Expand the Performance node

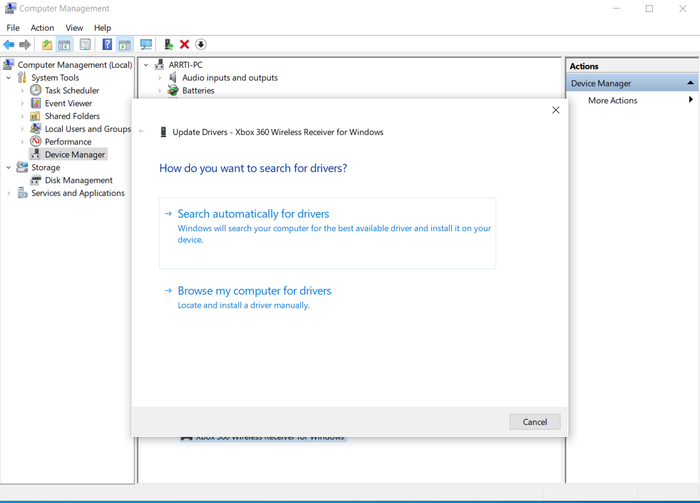22,142
